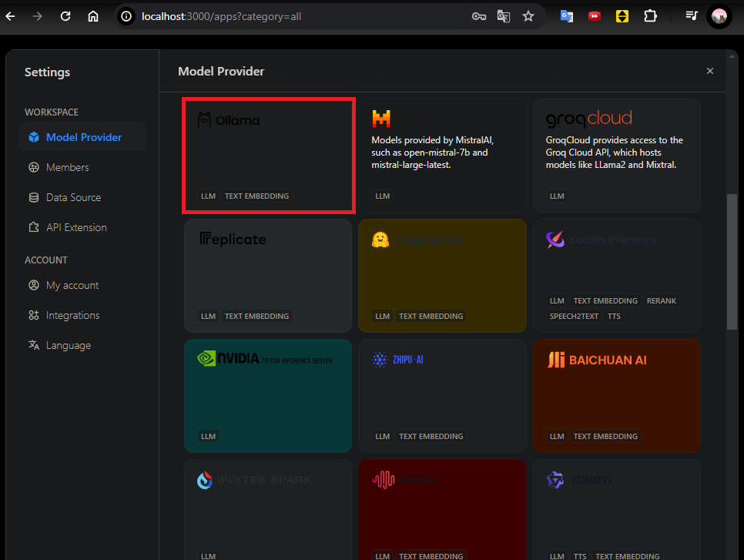
Task: Open the media control playlist icon
Action: point(692,16)
